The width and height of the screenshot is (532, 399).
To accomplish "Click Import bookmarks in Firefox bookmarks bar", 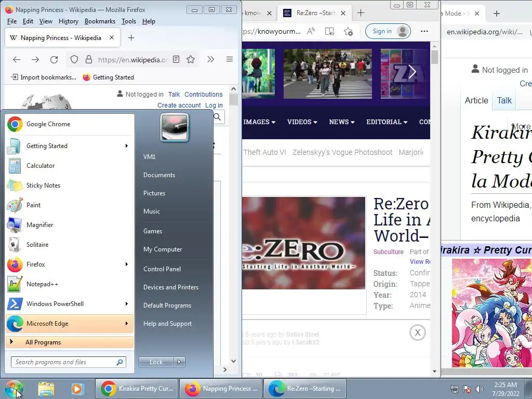I will [44, 77].
